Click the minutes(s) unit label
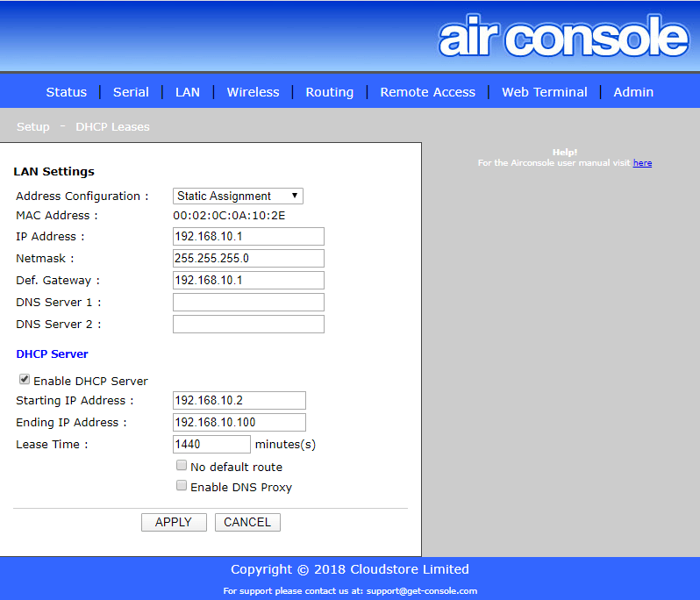The image size is (700, 600). tap(285, 444)
